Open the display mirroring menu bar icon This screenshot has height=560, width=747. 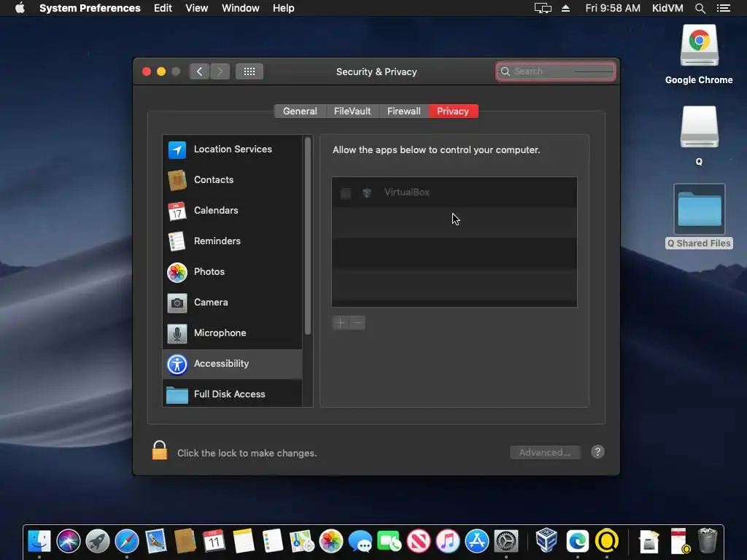[543, 8]
